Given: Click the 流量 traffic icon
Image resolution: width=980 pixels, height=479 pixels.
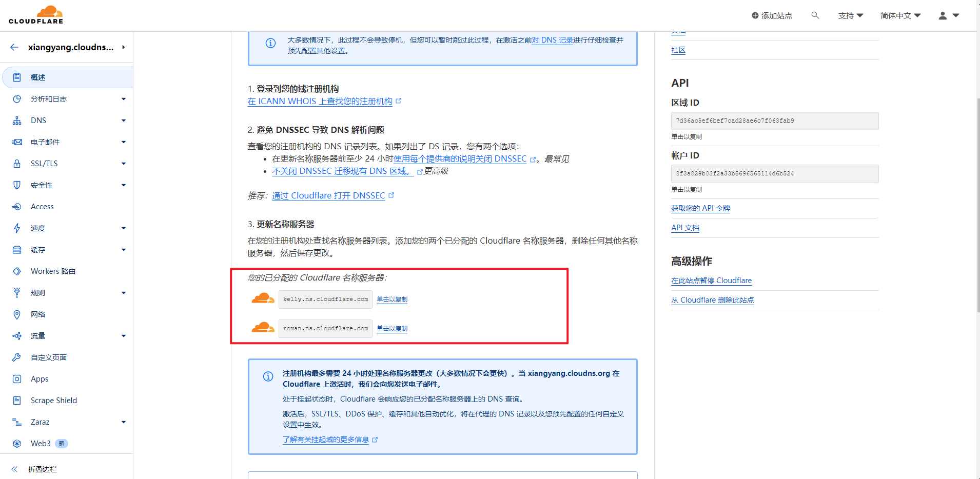Looking at the screenshot, I should point(17,336).
